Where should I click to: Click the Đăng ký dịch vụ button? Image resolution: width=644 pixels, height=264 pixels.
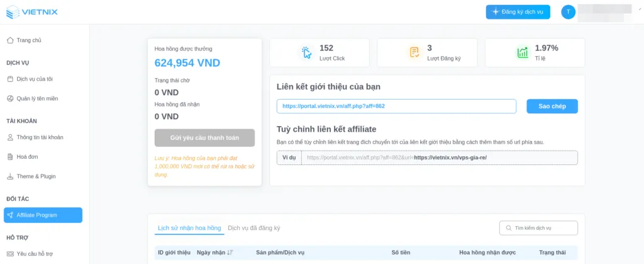click(518, 12)
